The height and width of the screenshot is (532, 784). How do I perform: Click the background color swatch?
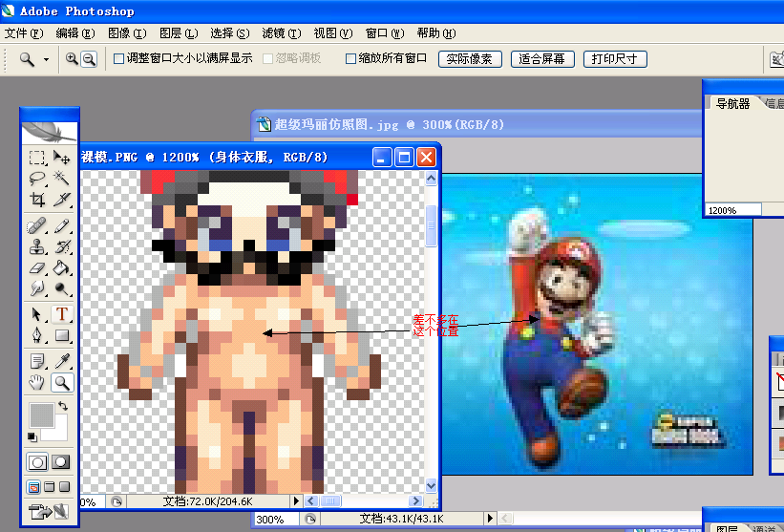click(x=59, y=432)
